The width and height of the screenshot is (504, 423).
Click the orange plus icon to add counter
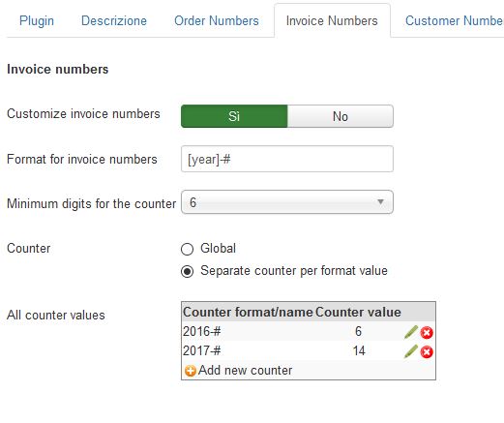pos(190,371)
